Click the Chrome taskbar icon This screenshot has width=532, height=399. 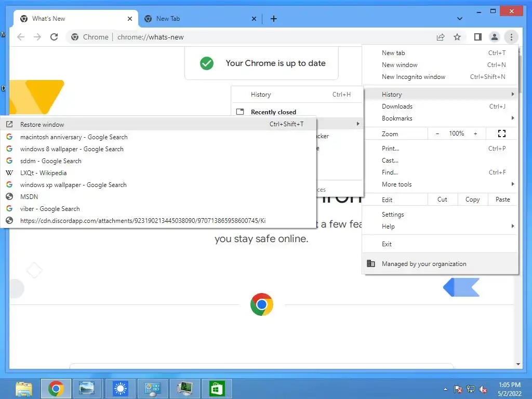pyautogui.click(x=56, y=389)
